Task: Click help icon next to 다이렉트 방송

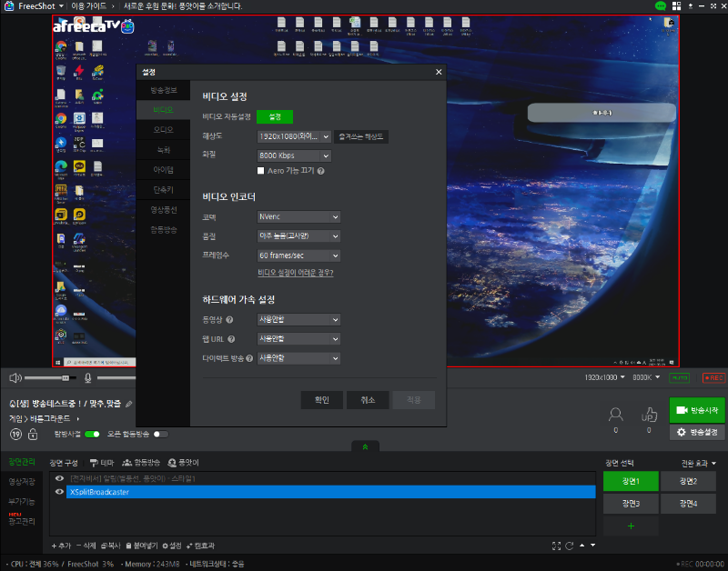Action: tap(249, 358)
